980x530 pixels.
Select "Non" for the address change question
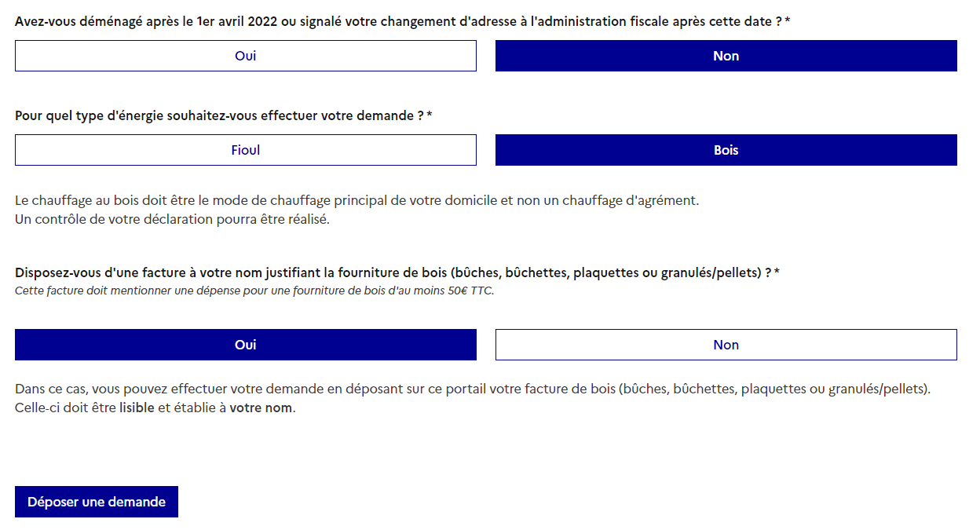click(726, 56)
